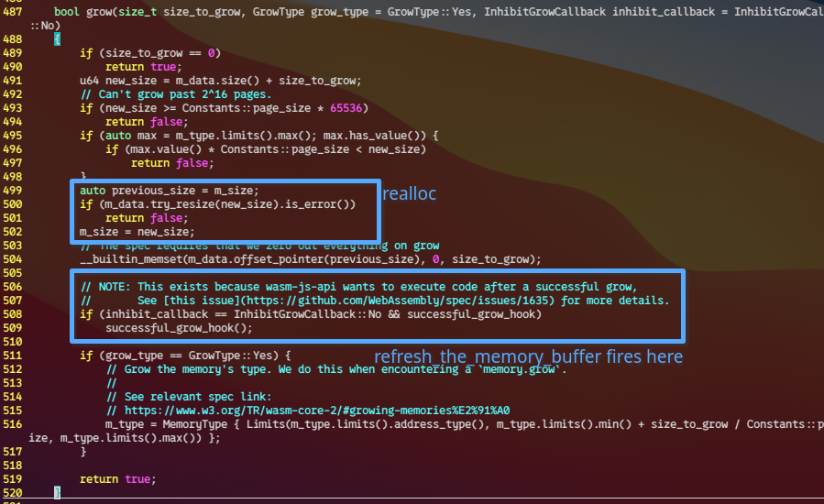Click line number 499
The height and width of the screenshot is (504, 824).
(x=12, y=191)
